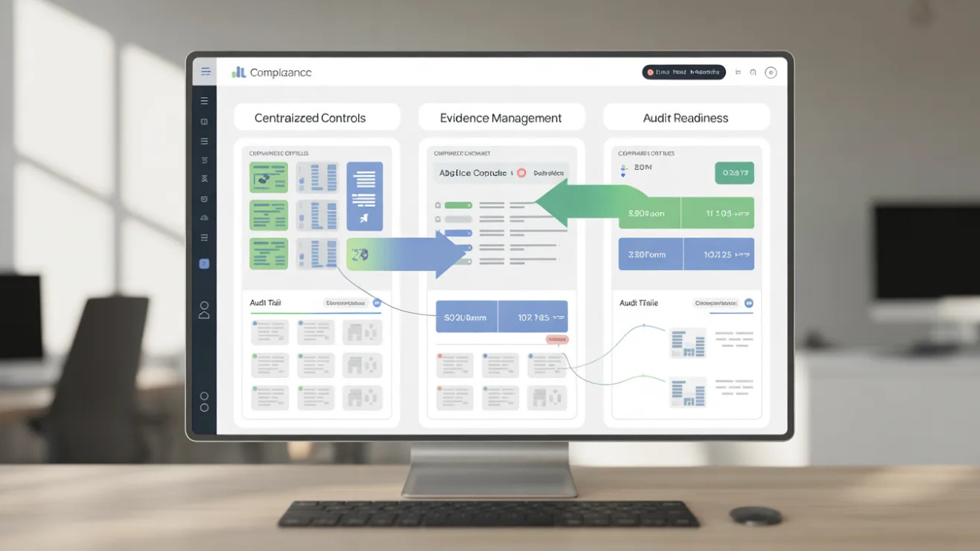The height and width of the screenshot is (551, 980).
Task: Click the Compliance bar-chart logo icon
Action: click(238, 72)
